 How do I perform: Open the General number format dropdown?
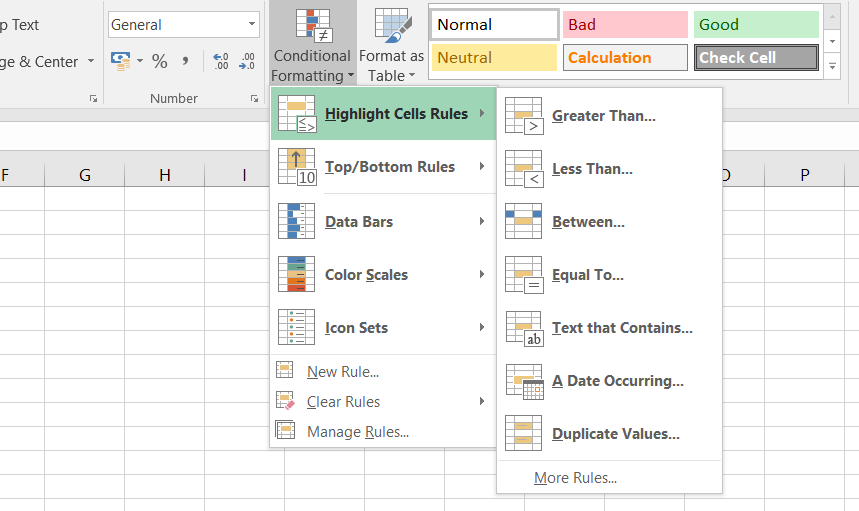coord(252,25)
